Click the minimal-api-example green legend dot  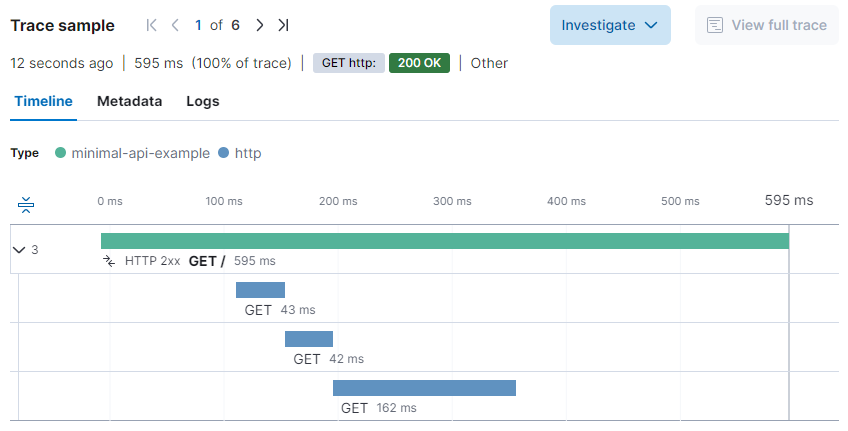(x=60, y=153)
